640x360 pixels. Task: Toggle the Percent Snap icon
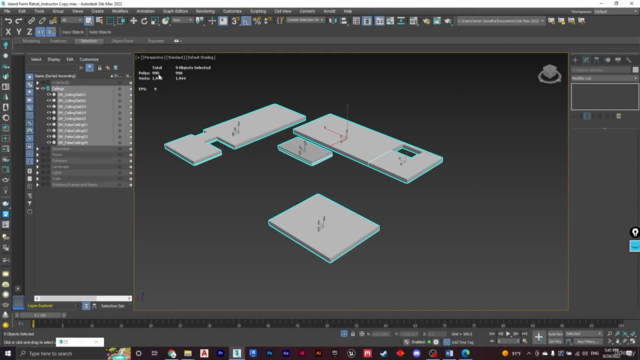point(257,21)
